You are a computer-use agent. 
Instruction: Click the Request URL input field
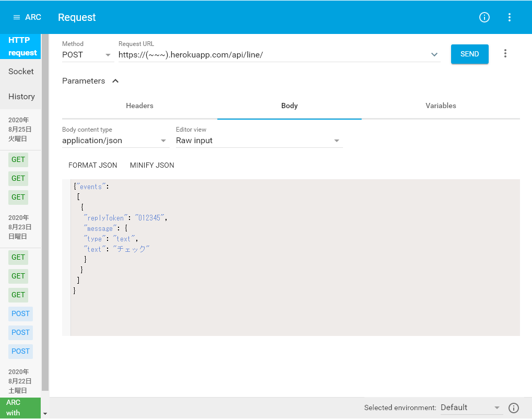[271, 54]
